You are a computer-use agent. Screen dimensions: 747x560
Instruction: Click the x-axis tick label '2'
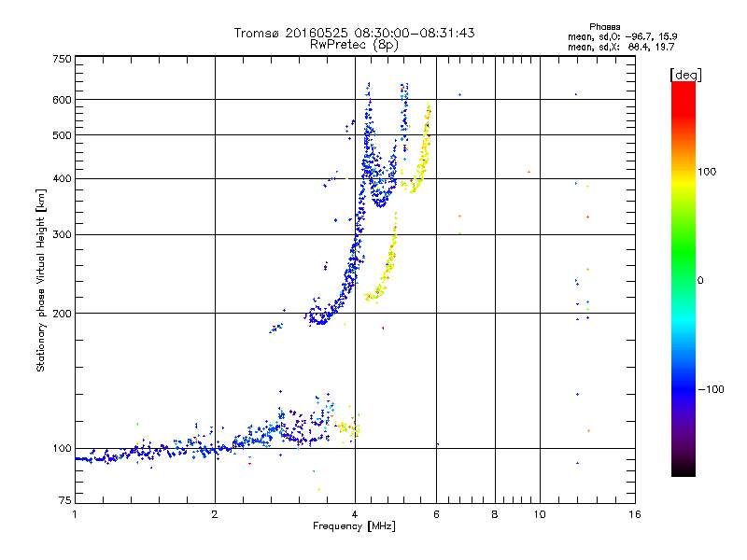click(215, 514)
